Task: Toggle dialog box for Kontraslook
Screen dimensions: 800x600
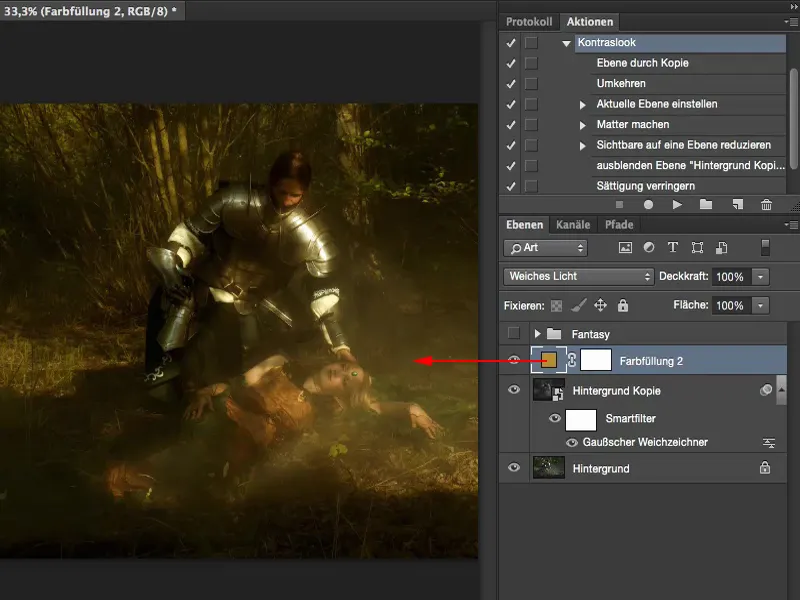Action: click(x=531, y=43)
